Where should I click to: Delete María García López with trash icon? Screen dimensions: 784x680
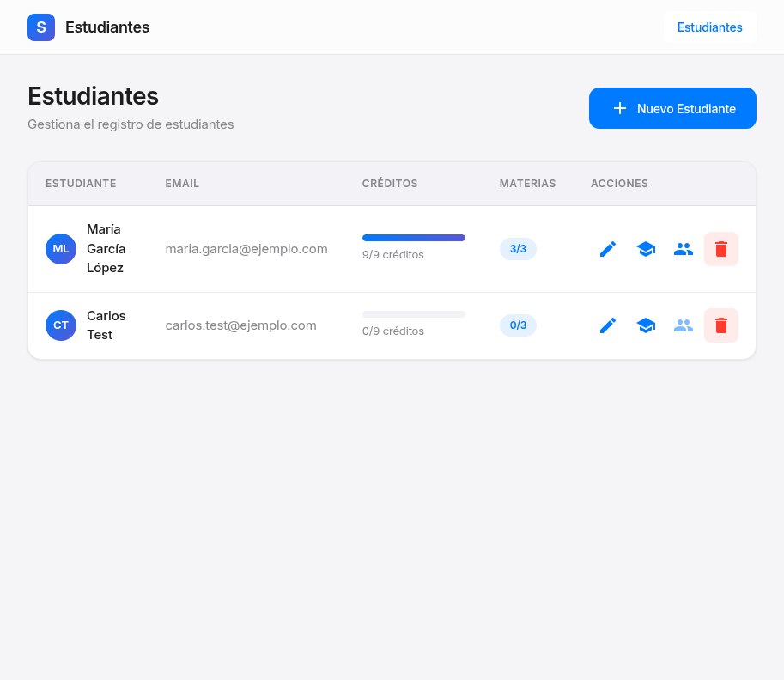click(x=721, y=249)
